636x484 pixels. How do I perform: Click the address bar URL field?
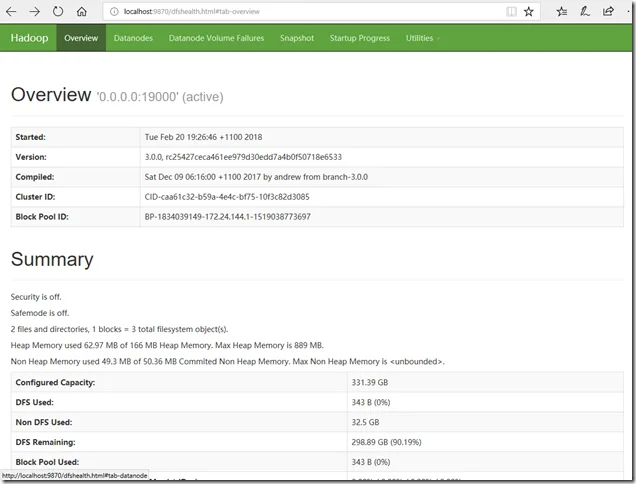[x=300, y=11]
